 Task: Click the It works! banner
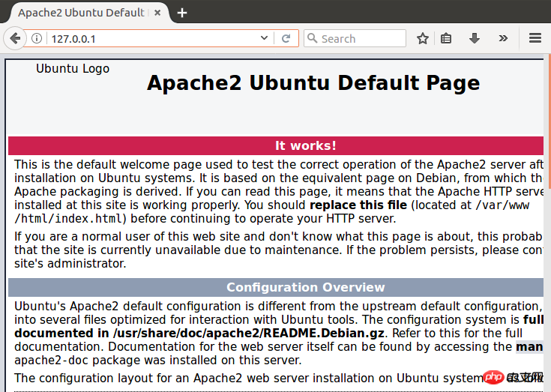276,145
